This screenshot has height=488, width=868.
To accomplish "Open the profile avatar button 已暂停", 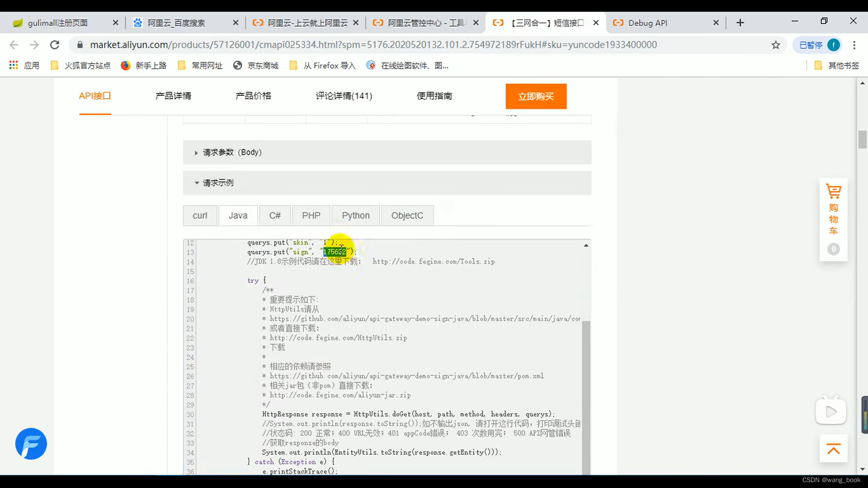I will [818, 45].
